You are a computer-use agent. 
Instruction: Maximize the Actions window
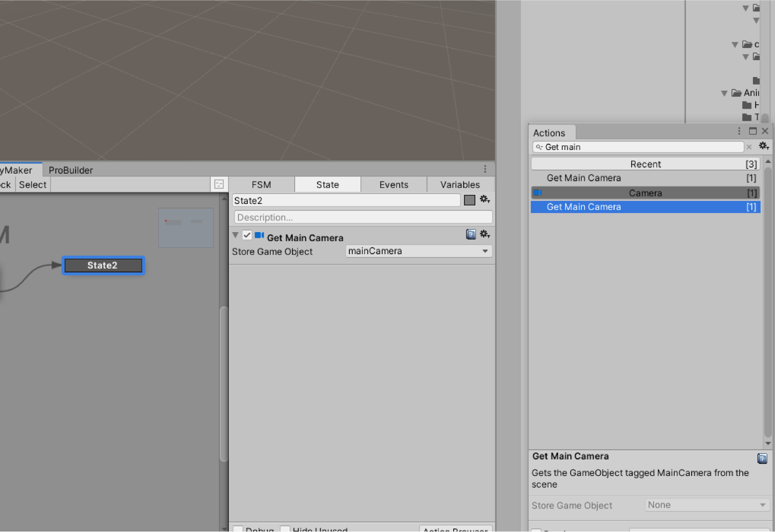tap(753, 131)
